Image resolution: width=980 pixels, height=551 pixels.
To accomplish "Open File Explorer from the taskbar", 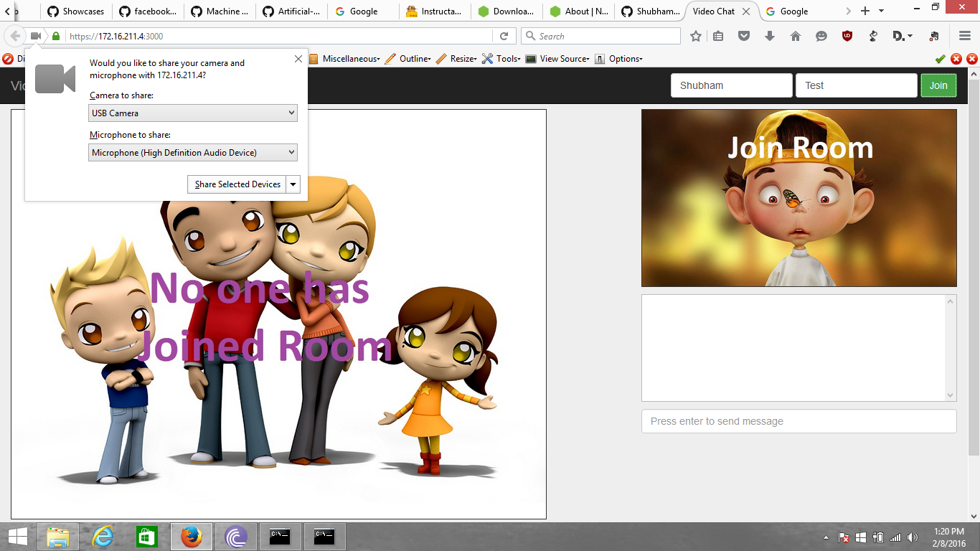I will click(x=57, y=537).
